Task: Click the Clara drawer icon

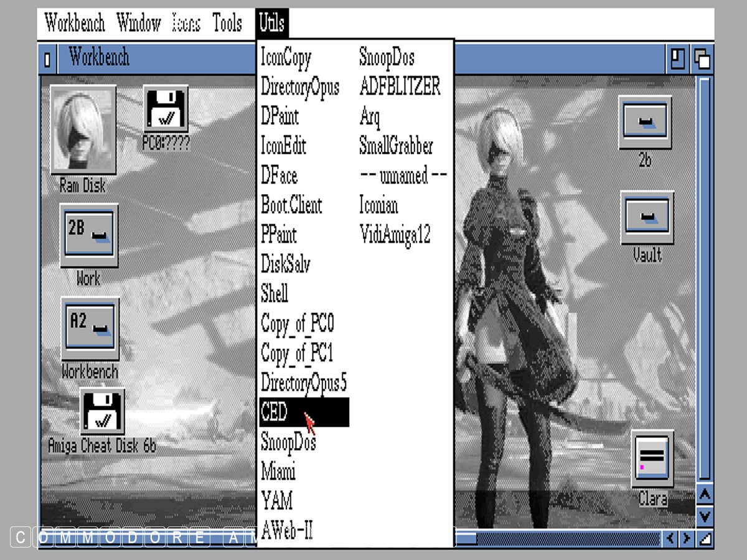Action: click(652, 459)
